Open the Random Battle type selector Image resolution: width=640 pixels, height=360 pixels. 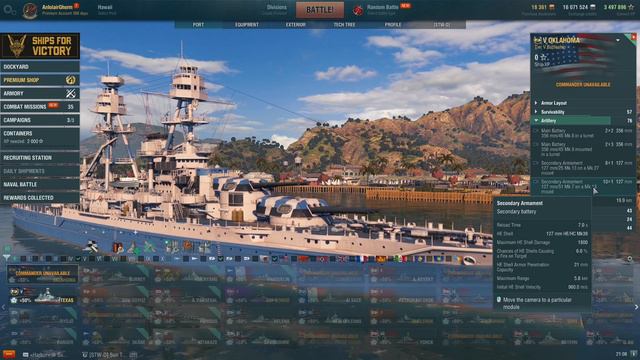pyautogui.click(x=382, y=9)
